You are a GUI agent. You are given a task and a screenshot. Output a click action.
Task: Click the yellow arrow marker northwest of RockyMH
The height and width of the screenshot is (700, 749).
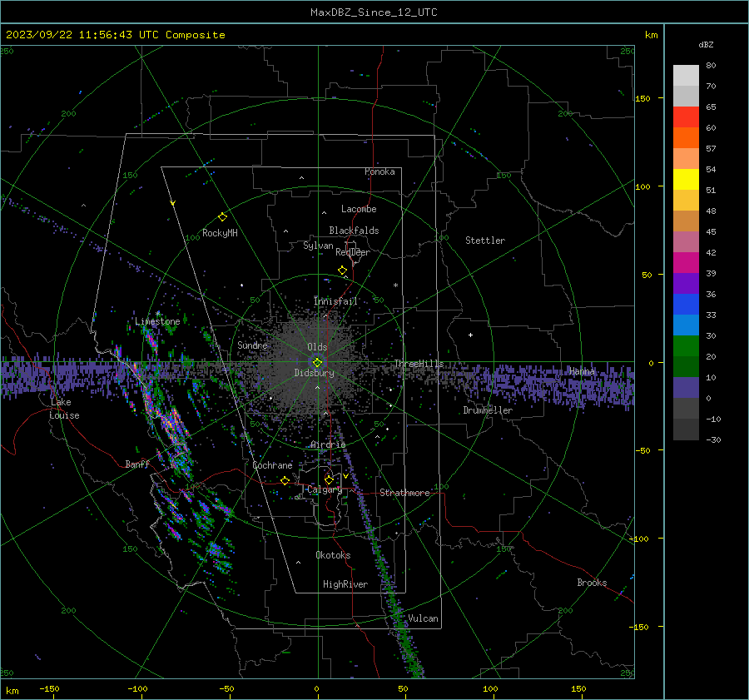click(x=173, y=203)
